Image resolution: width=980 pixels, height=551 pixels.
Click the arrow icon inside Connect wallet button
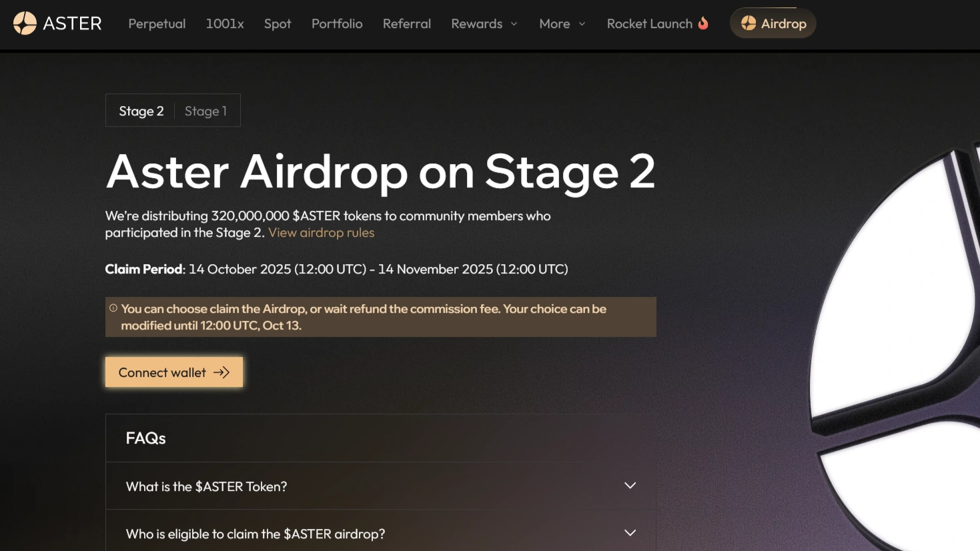222,372
